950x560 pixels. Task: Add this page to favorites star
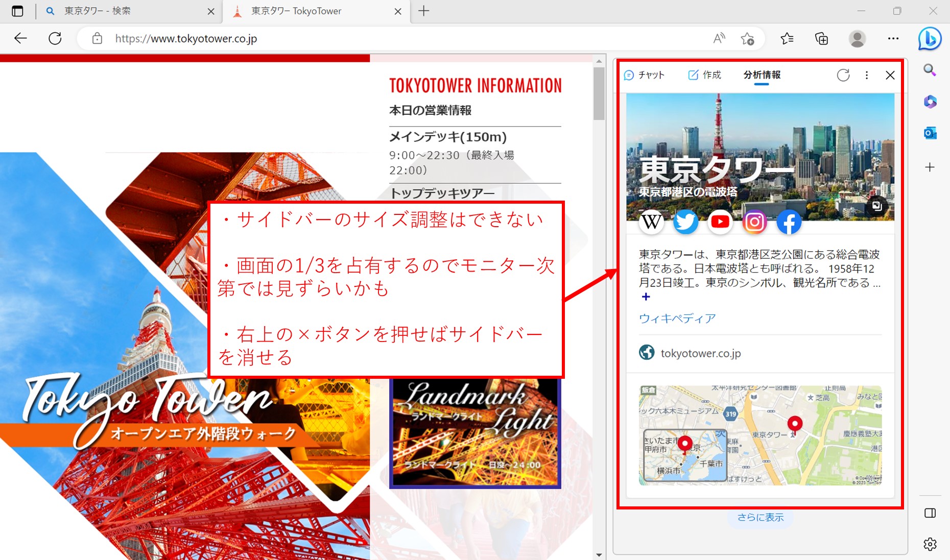tap(748, 38)
